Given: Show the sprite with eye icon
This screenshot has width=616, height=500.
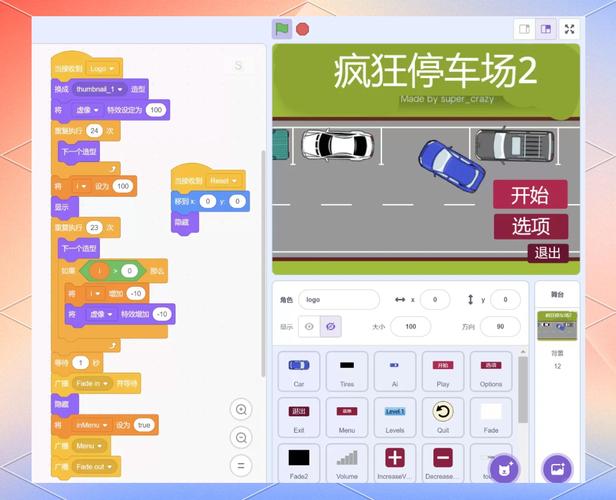Looking at the screenshot, I should pyautogui.click(x=309, y=326).
